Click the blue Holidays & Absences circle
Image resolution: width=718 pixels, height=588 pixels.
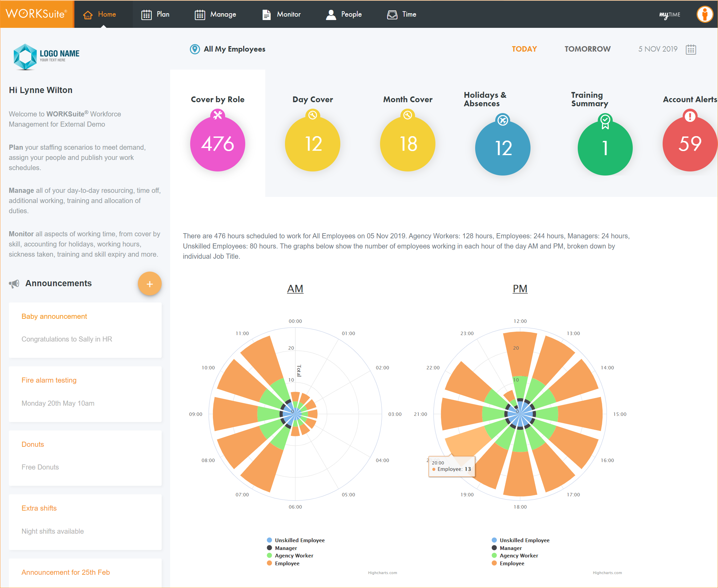[x=502, y=148]
